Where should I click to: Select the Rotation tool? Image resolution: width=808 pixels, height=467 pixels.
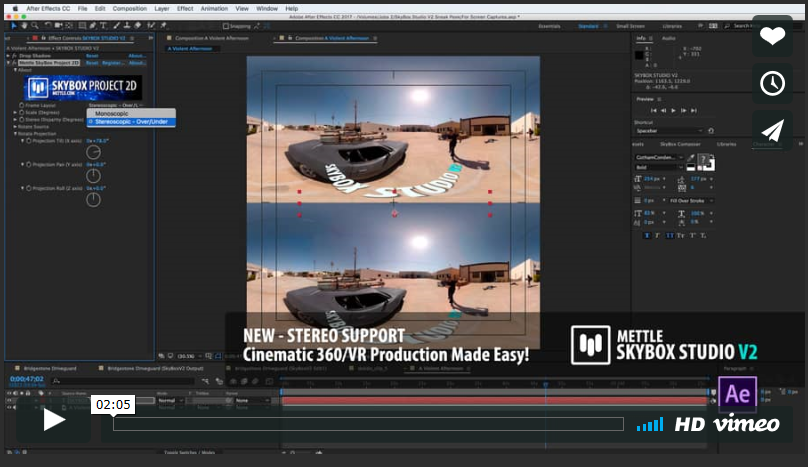pyautogui.click(x=48, y=25)
